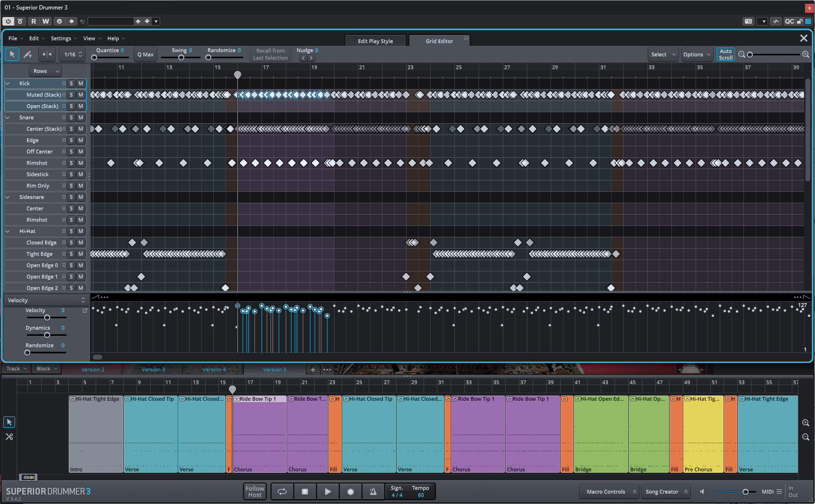Viewport: 815px width, 504px height.
Task: Toggle the loop playback button
Action: tap(282, 492)
